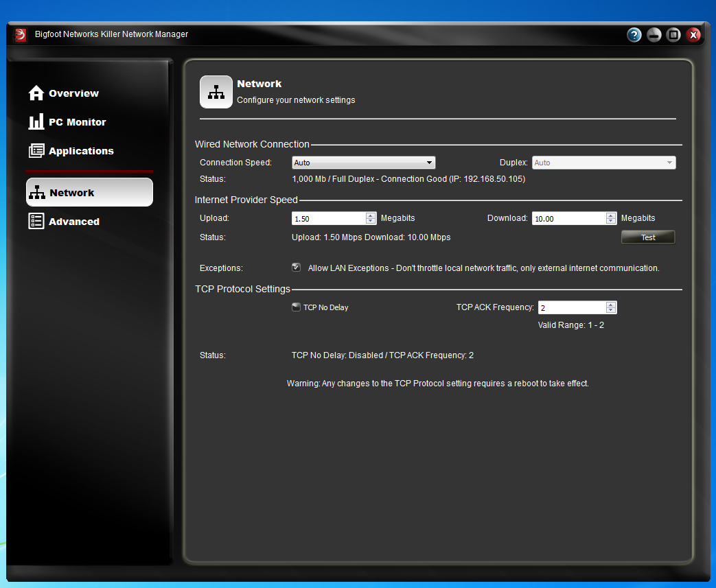Click the 'TCP Protocol Settings' heading

pos(242,289)
